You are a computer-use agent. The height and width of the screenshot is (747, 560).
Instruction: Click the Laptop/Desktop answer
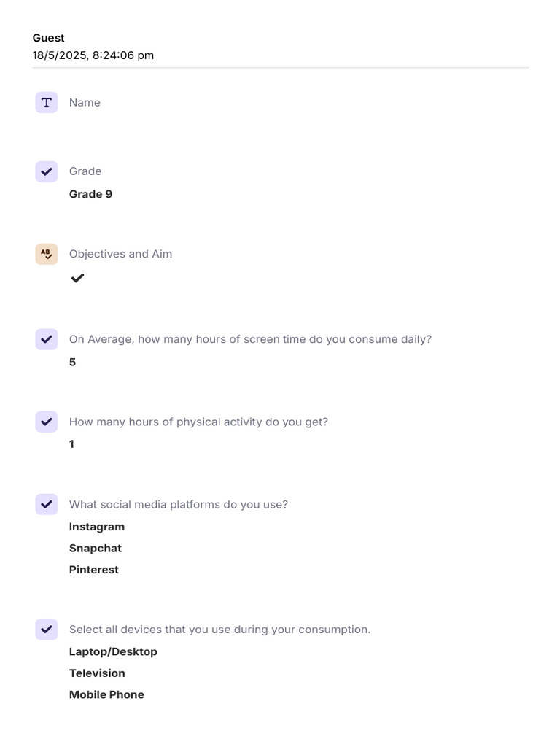[113, 651]
